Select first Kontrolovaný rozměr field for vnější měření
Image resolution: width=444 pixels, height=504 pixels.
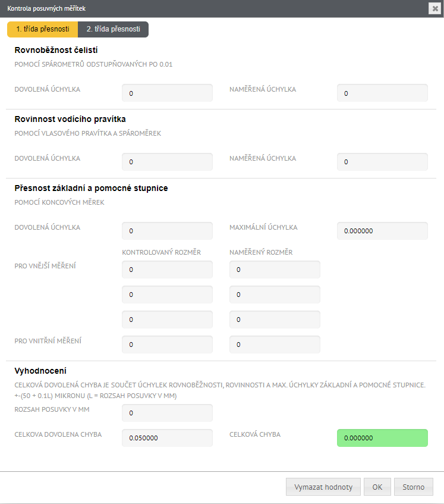(x=167, y=270)
